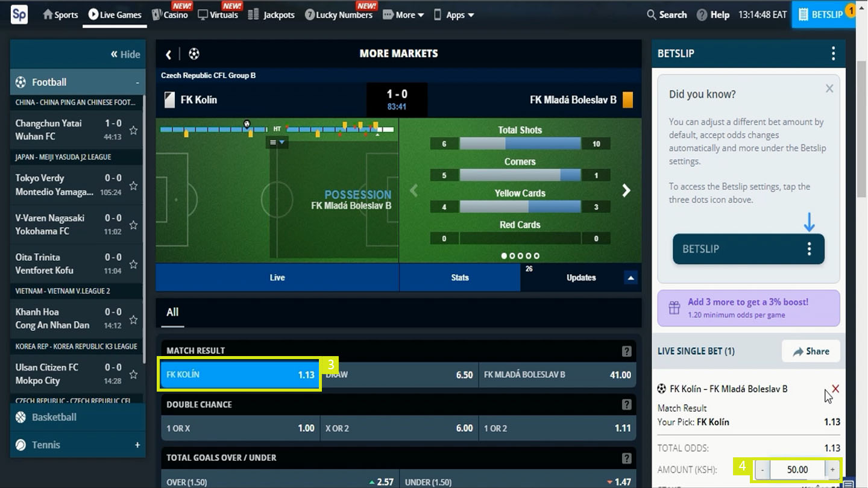
Task: Show next stats slide arrow
Action: pos(626,190)
